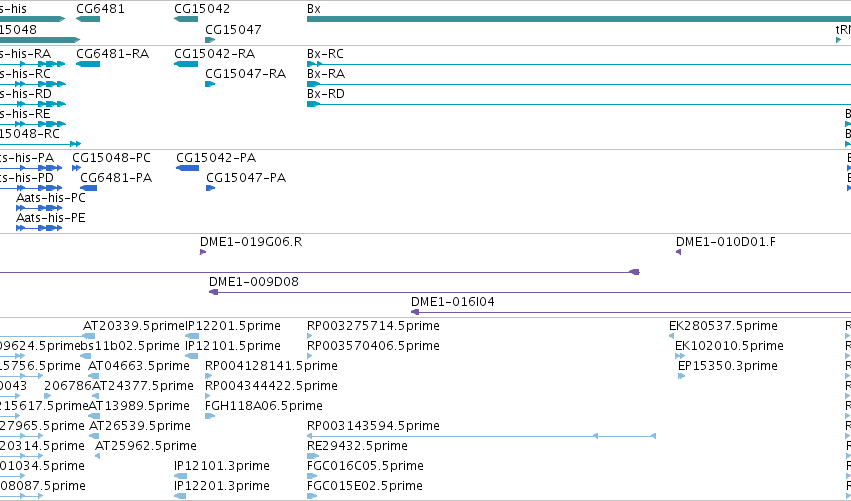Select the RP004344422.5prime EST label
851x501 pixels.
point(271,386)
